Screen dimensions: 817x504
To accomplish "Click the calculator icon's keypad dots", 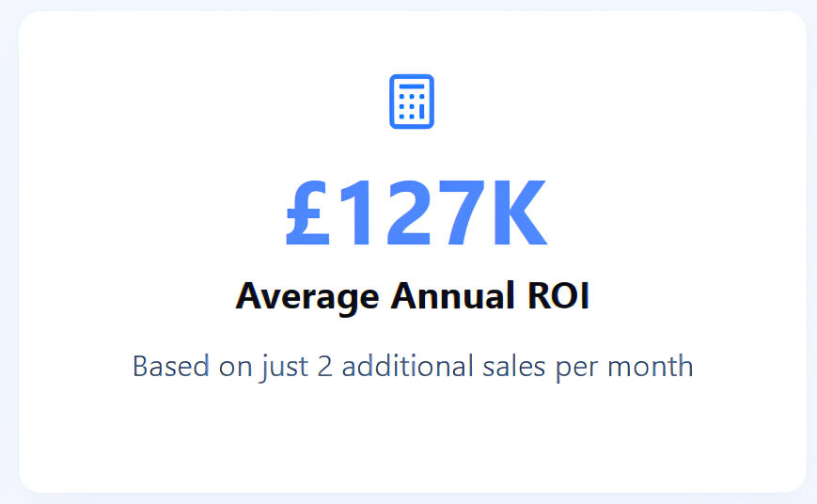I will point(406,106).
